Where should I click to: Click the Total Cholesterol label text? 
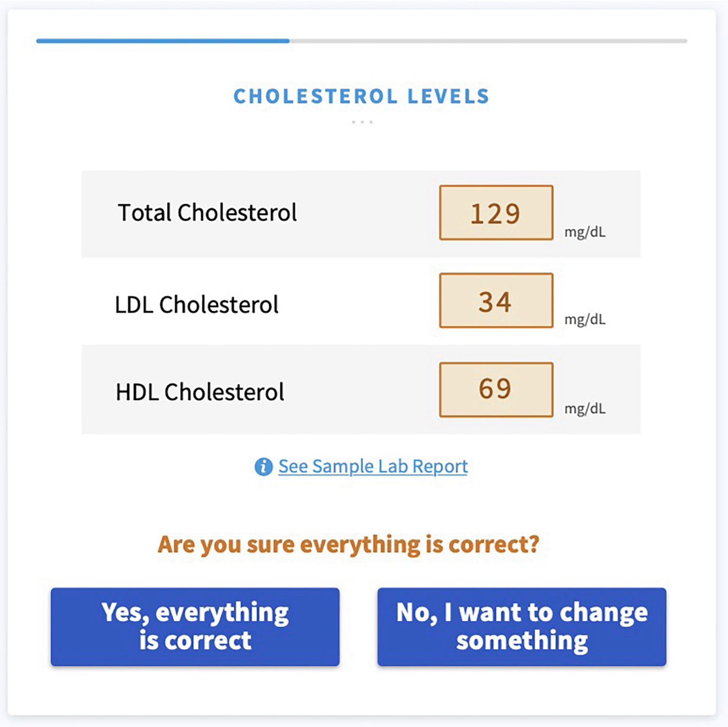(207, 213)
